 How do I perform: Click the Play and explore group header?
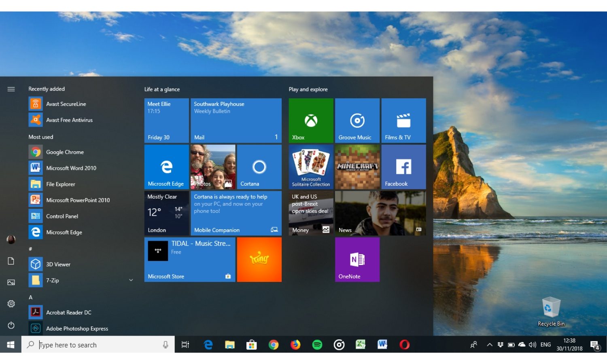click(x=308, y=89)
